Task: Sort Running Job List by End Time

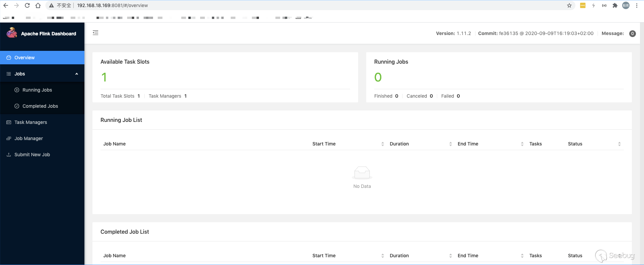Action: [522, 144]
